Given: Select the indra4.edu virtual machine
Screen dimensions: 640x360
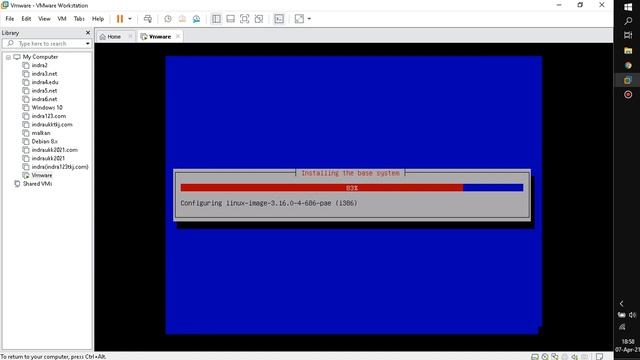Looking at the screenshot, I should [x=44, y=82].
